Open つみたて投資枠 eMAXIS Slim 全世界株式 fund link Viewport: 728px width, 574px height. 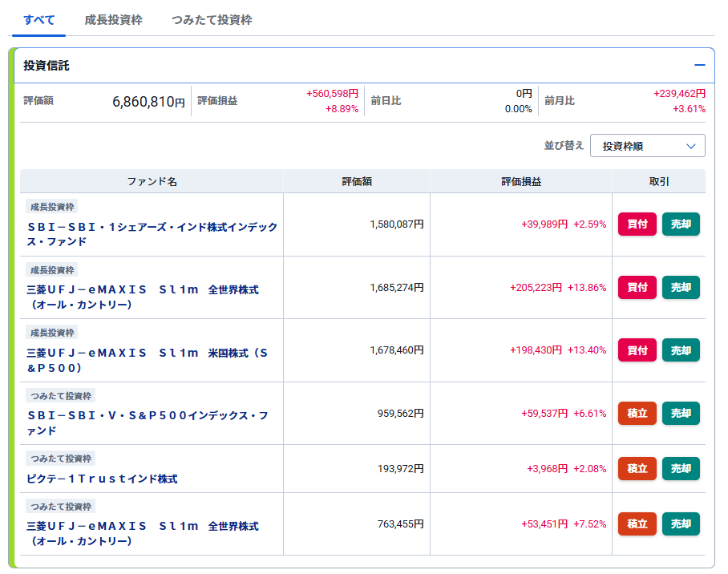[x=143, y=534]
